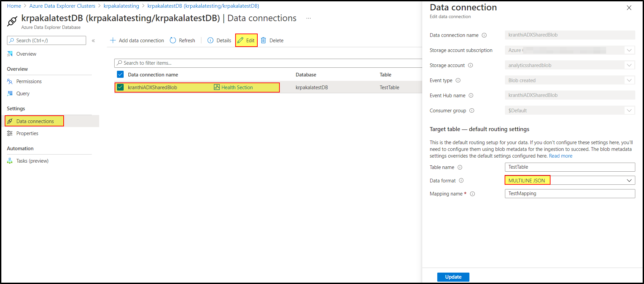Screen dimensions: 644x284
Task: Click the Overview icon in sidebar
Action: tap(10, 54)
